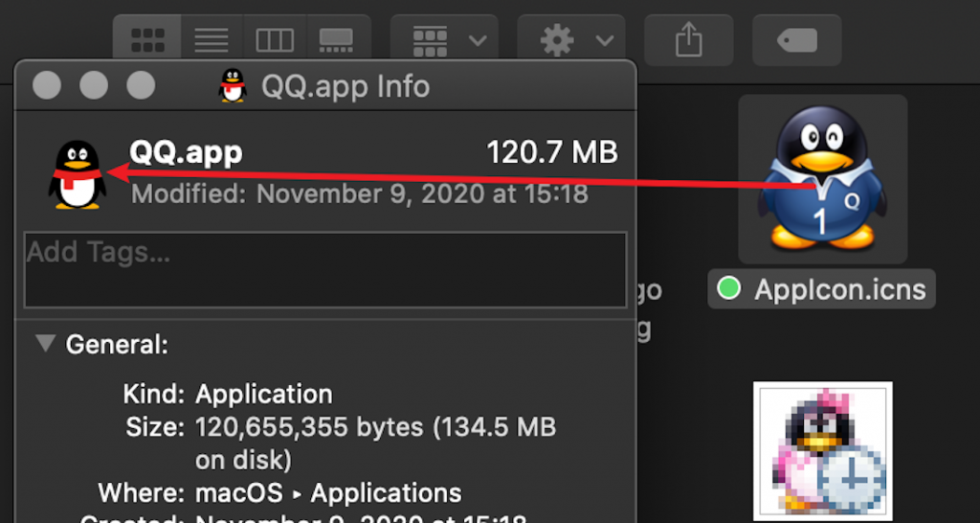980x523 pixels.
Task: Click the penguin proxy icon in title bar
Action: [233, 86]
